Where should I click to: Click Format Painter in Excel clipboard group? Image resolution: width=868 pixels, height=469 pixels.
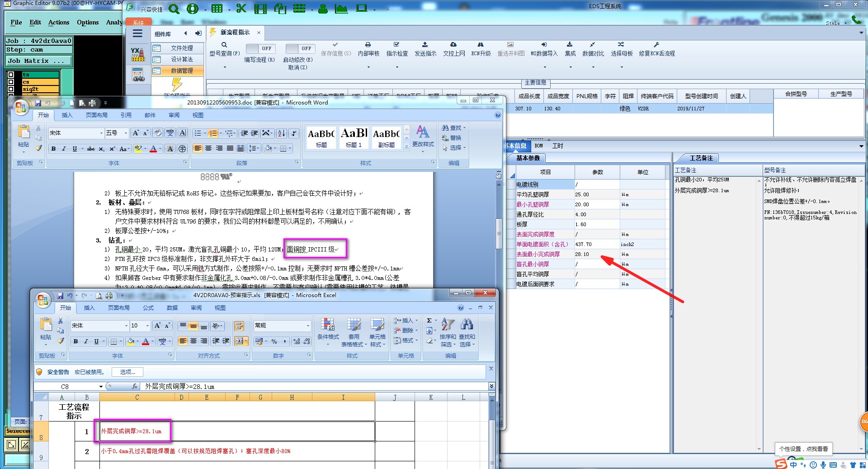click(61, 341)
